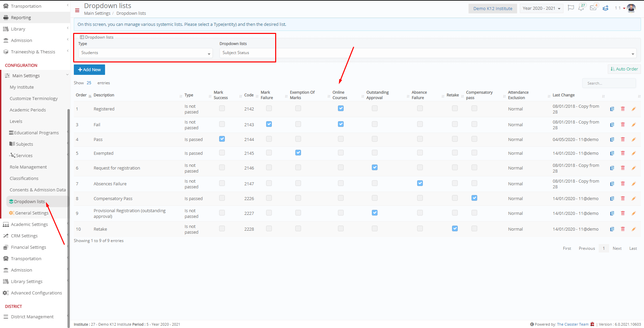Click the Add New button

point(89,69)
